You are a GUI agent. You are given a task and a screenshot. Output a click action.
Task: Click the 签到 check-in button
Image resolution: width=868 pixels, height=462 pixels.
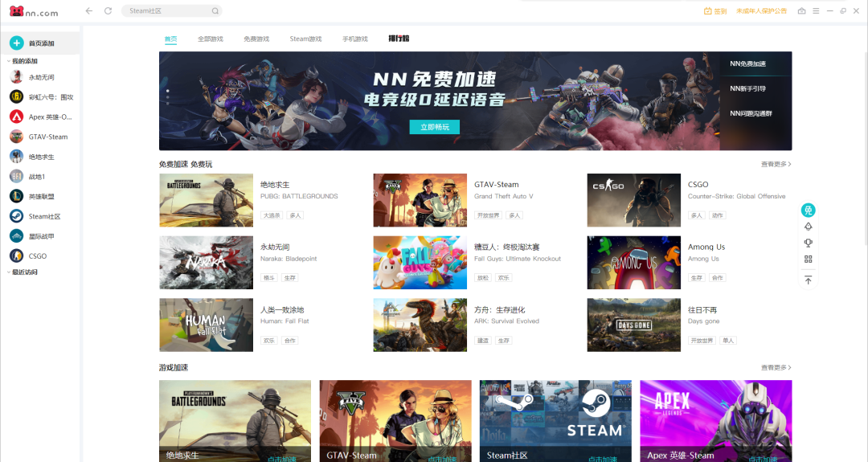pos(714,11)
